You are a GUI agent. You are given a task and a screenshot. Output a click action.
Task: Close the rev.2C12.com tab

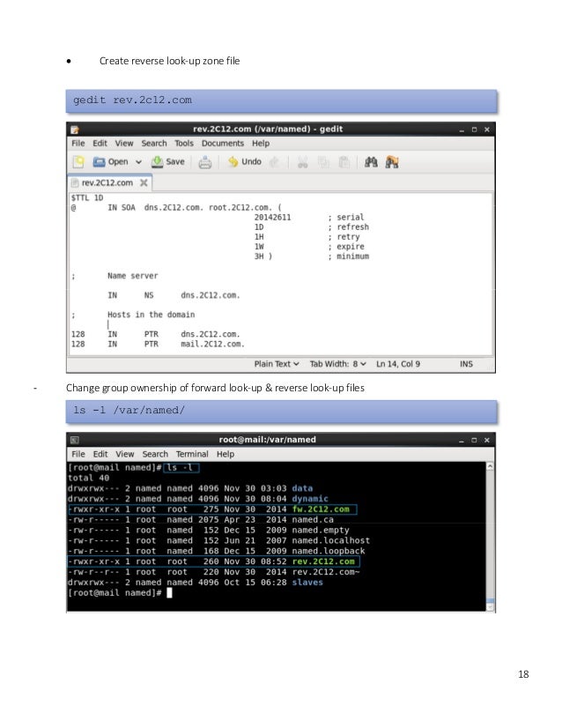coord(144,183)
